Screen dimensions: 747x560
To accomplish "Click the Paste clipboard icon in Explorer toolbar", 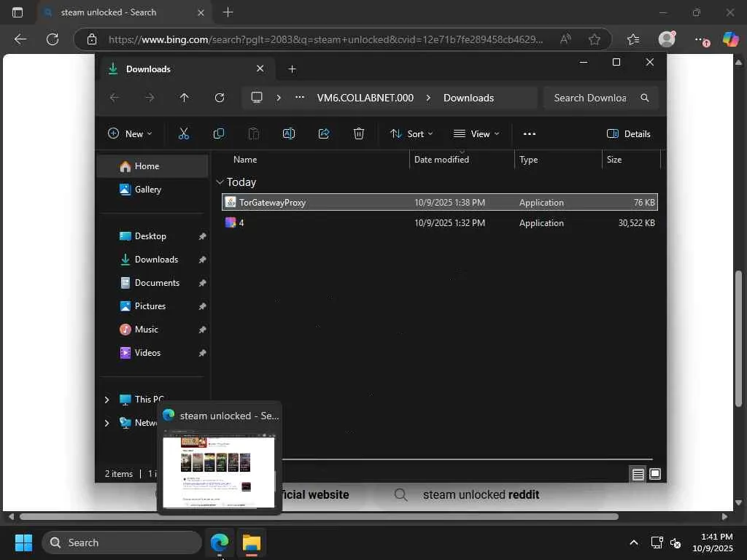I will click(x=253, y=134).
